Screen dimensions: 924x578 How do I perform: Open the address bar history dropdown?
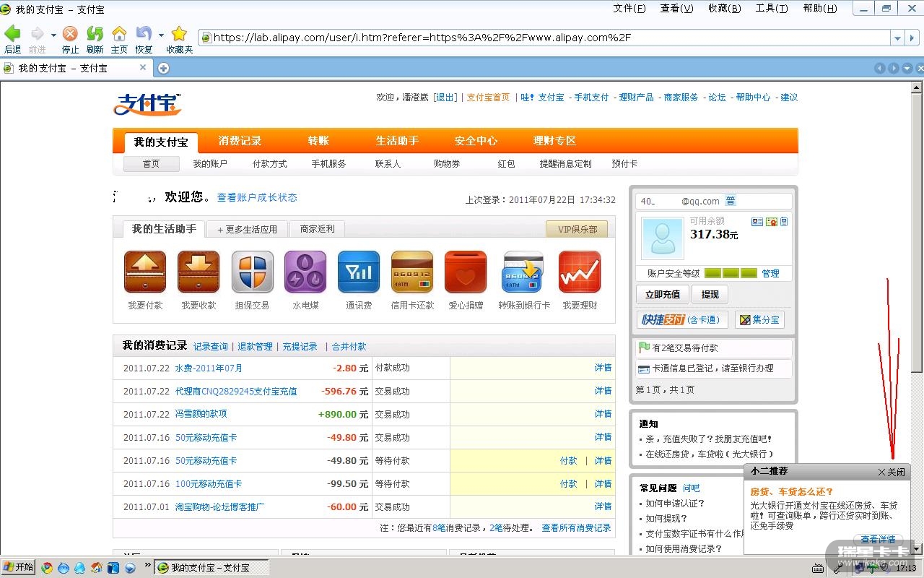coord(897,38)
